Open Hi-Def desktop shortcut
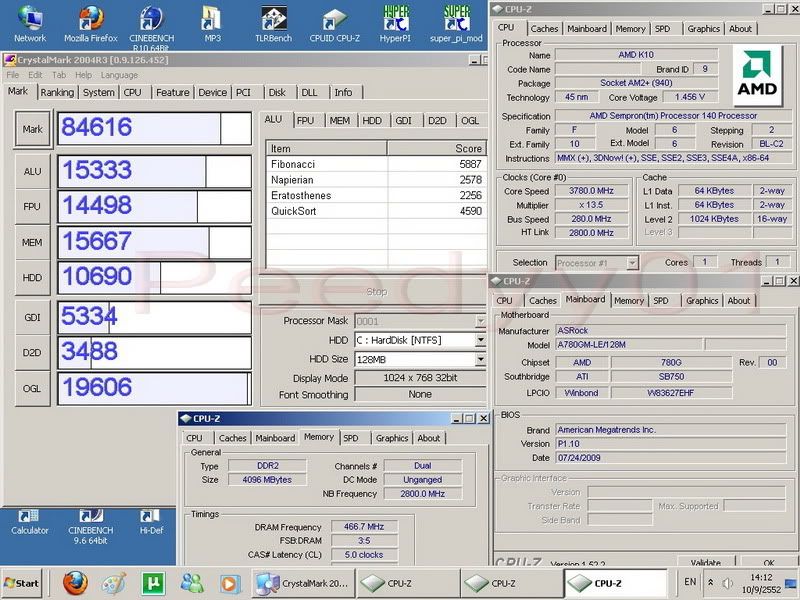The image size is (800, 600). click(x=152, y=522)
